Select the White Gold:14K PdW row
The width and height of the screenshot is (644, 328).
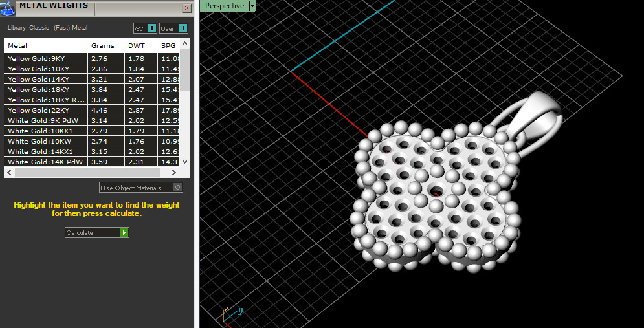click(92, 162)
